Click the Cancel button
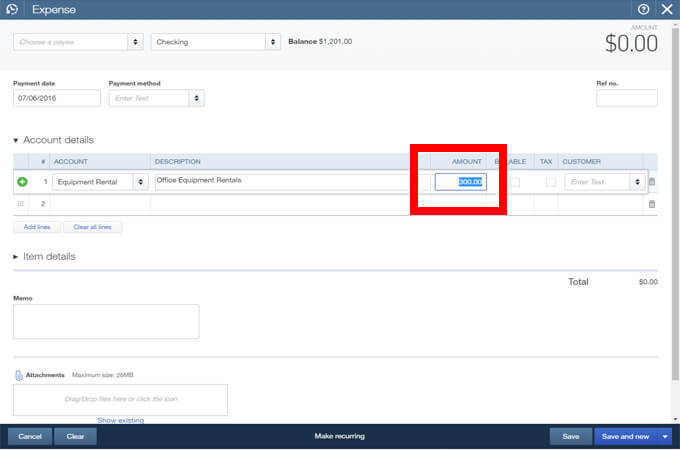 tap(30, 437)
